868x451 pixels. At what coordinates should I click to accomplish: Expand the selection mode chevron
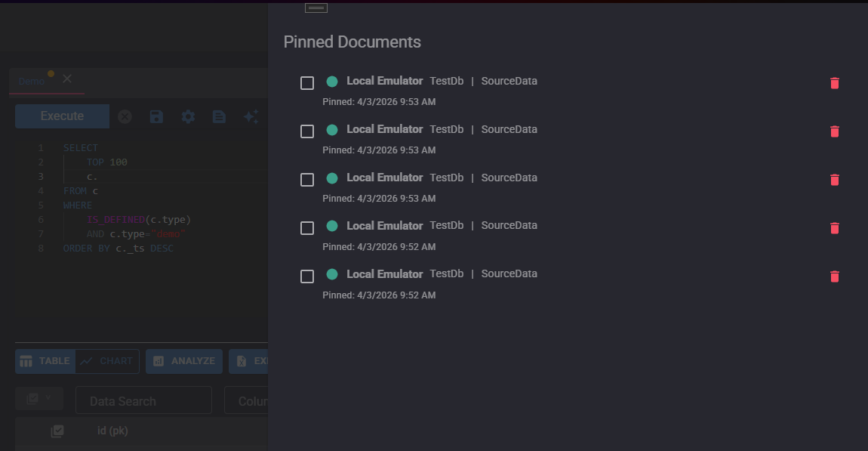click(48, 398)
